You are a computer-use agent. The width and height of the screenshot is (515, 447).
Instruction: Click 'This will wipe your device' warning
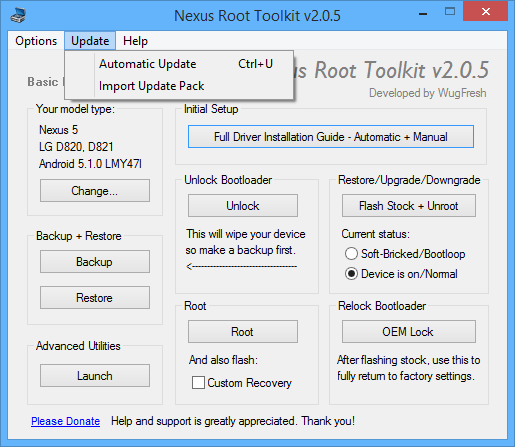click(x=246, y=234)
